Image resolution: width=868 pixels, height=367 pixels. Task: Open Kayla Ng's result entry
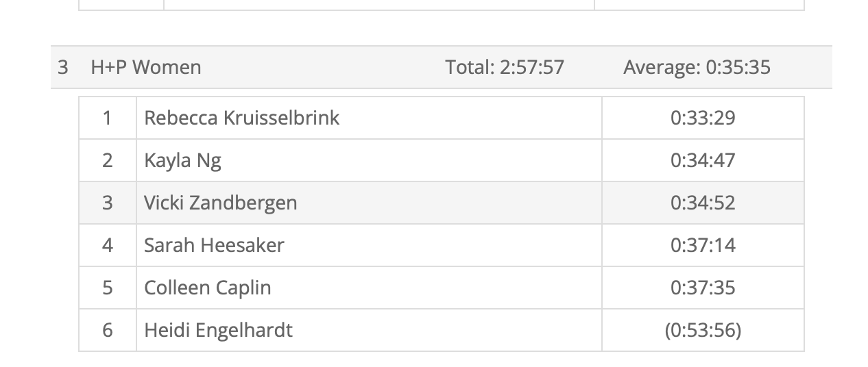[182, 160]
